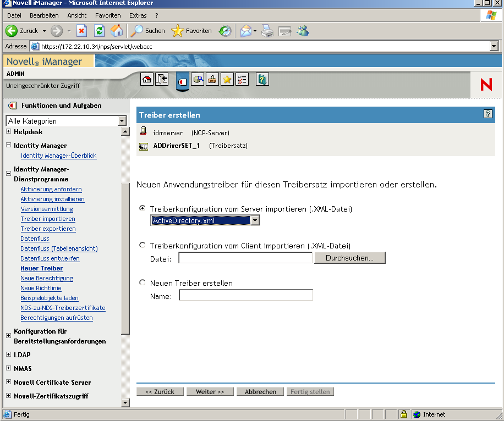Choose the 'Neuen Treiber erstellen' option

(142, 282)
